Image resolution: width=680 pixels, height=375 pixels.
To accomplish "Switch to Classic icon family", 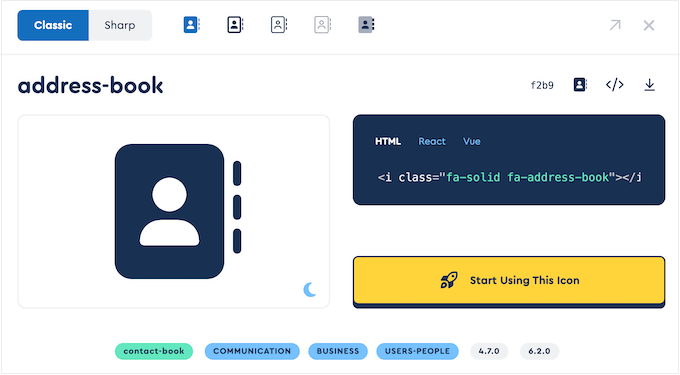I will coord(53,25).
